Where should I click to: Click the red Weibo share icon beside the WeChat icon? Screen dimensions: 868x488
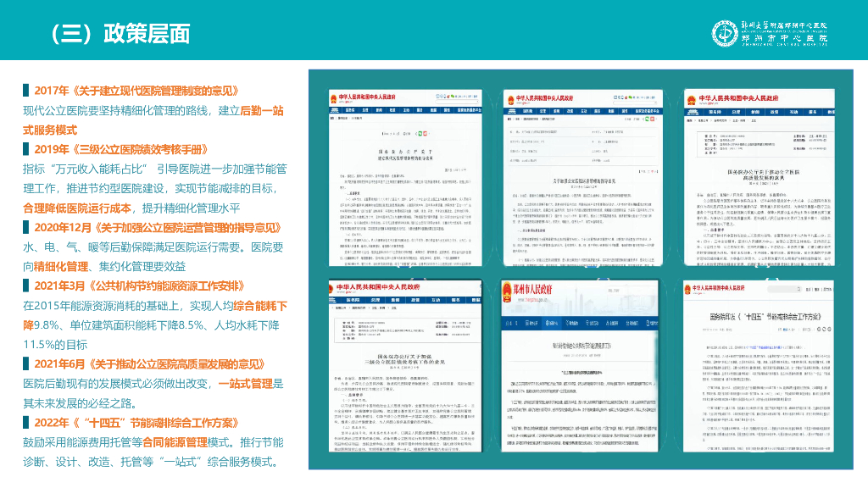[425, 134]
